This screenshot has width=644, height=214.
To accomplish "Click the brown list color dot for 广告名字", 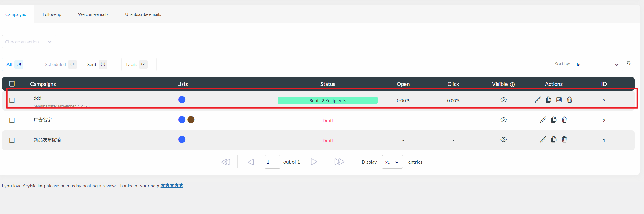I will coord(191,120).
